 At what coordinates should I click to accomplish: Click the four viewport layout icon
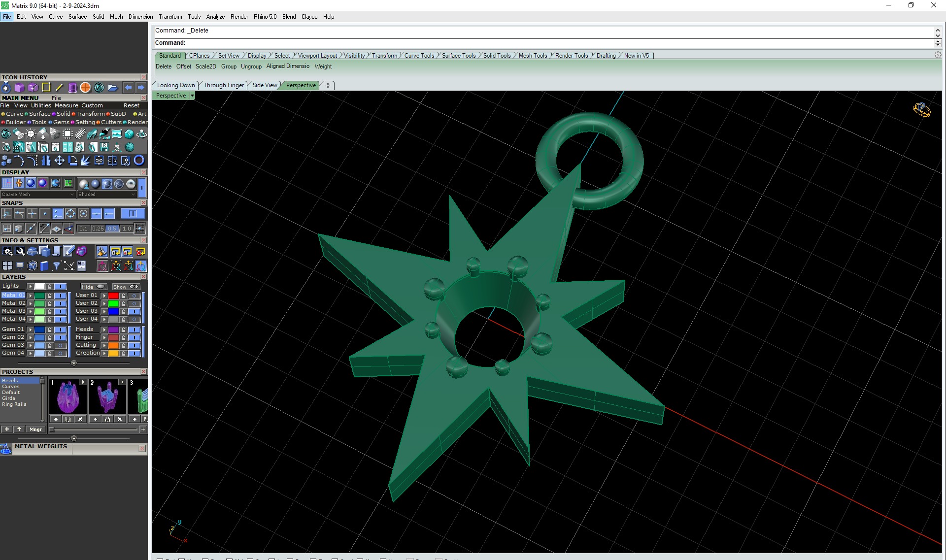point(7,266)
